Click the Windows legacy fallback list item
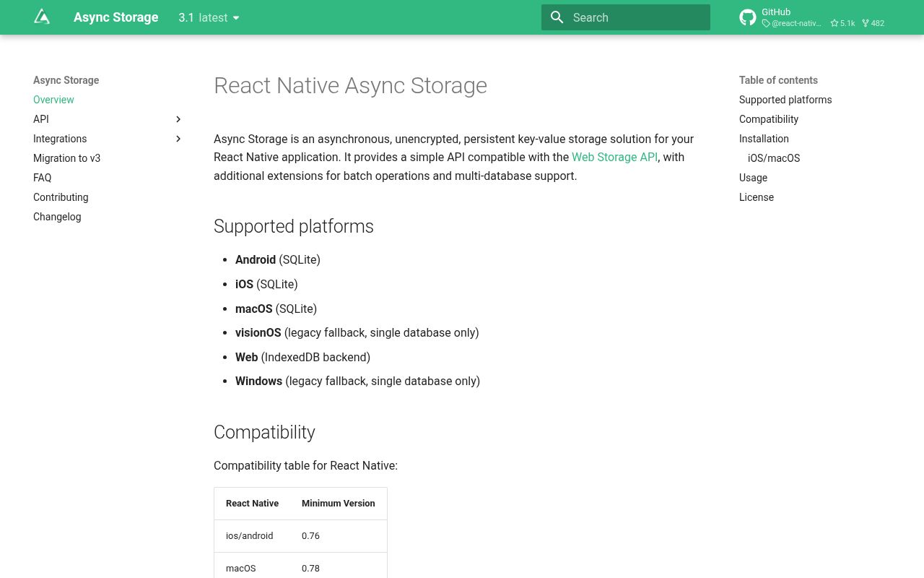This screenshot has width=924, height=578. coord(357,381)
